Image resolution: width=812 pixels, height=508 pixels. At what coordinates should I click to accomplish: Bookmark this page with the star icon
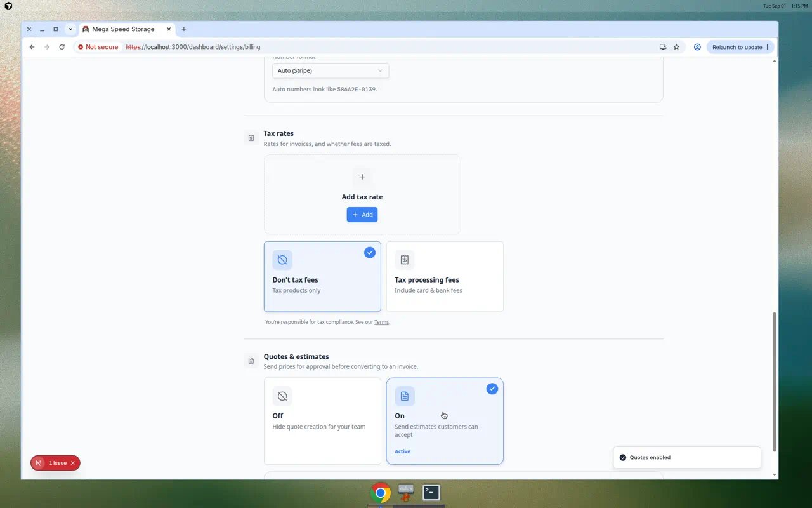click(x=676, y=47)
